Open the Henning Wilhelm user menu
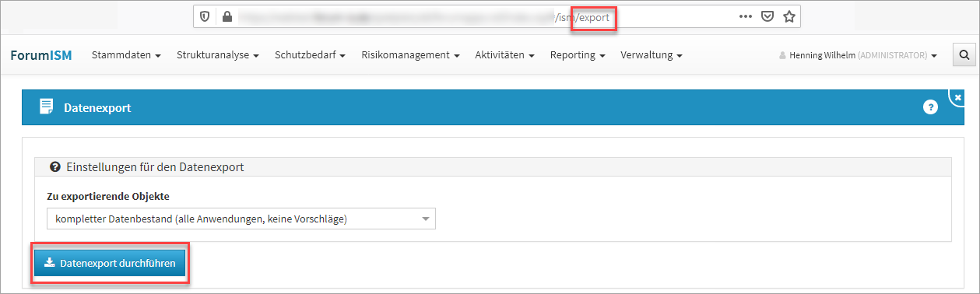This screenshot has width=980, height=294. [x=857, y=56]
